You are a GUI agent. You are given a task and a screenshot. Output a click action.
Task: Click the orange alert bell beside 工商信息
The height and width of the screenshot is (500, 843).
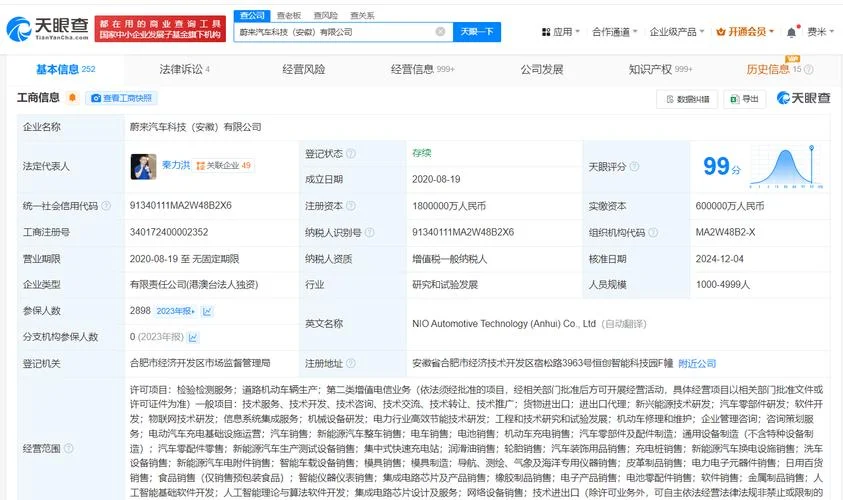click(72, 97)
